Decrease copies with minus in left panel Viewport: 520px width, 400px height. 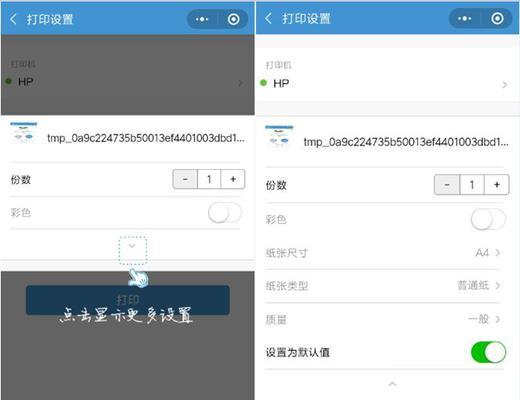pyautogui.click(x=185, y=179)
